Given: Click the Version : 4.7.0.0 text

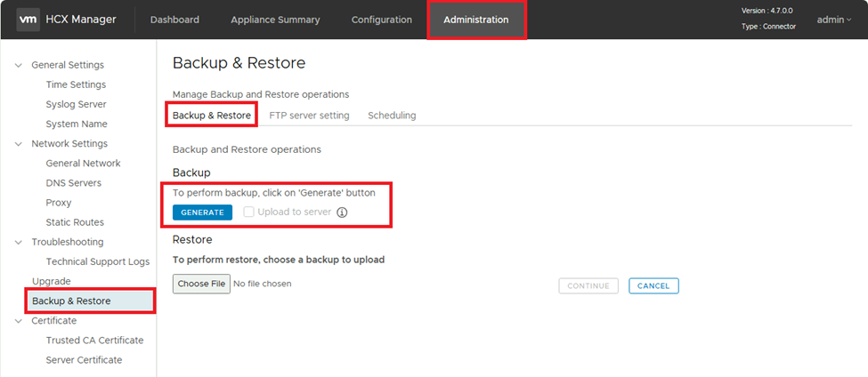Looking at the screenshot, I should point(769,11).
